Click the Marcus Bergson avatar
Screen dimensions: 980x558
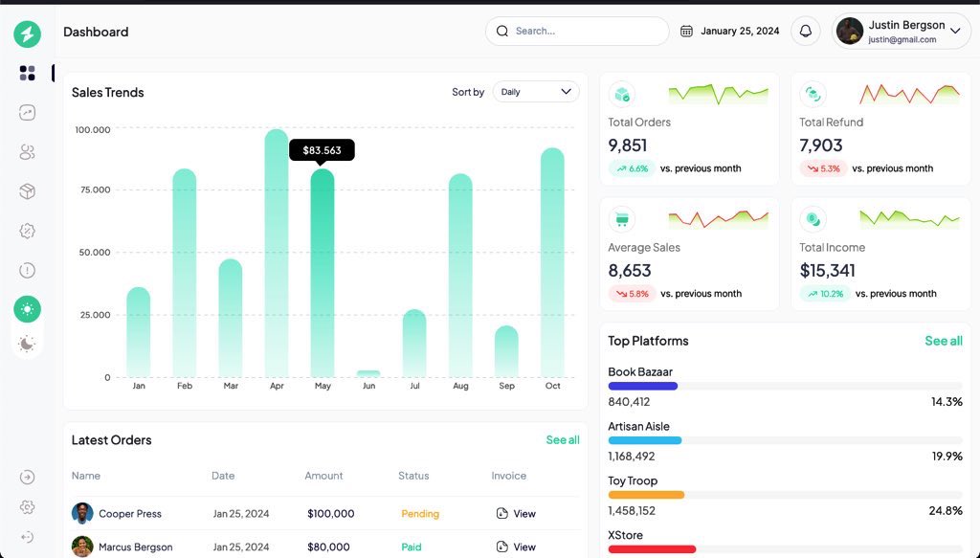tap(82, 547)
